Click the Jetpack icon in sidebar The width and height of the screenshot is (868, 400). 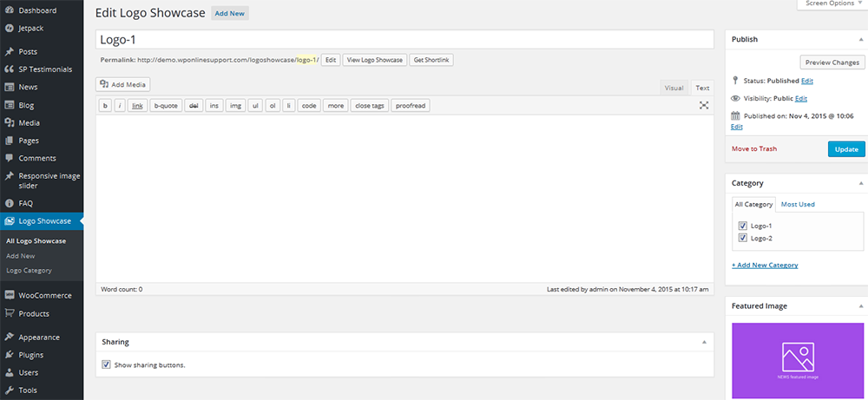pyautogui.click(x=9, y=29)
